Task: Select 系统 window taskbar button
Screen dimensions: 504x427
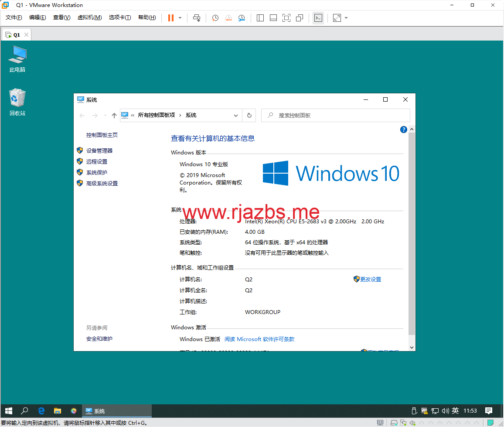Action: coord(117,411)
